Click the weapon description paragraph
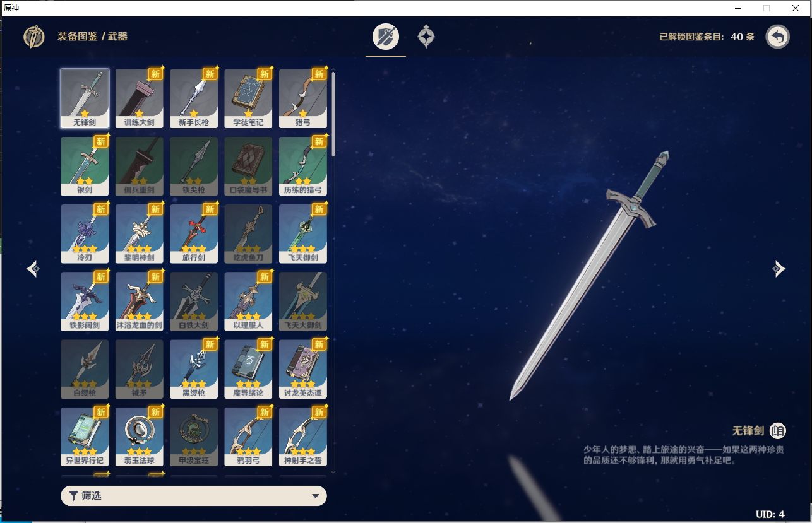The width and height of the screenshot is (812, 523). click(x=684, y=455)
